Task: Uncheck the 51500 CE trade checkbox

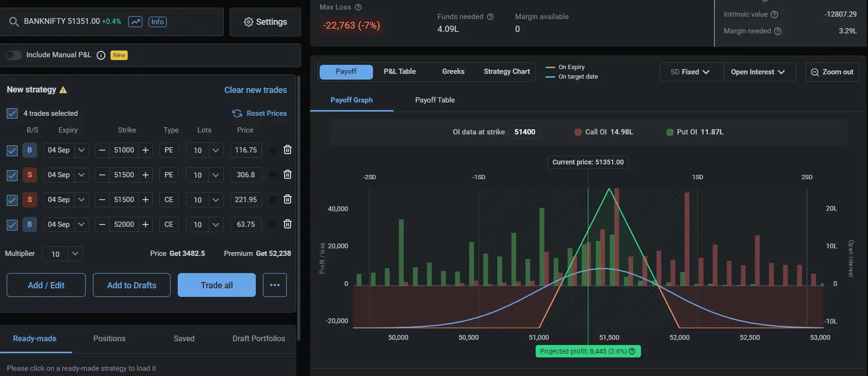Action: point(12,200)
